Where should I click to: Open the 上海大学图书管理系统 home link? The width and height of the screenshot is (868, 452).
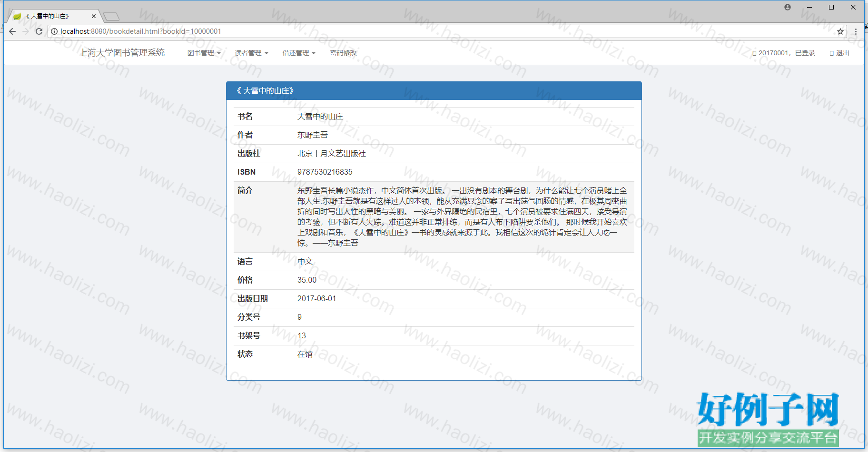coord(122,52)
